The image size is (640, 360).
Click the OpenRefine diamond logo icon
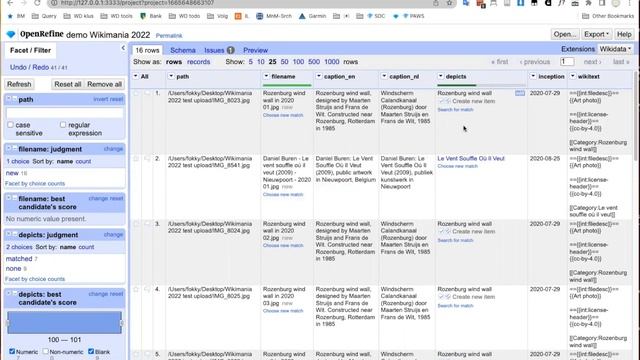[x=11, y=35]
